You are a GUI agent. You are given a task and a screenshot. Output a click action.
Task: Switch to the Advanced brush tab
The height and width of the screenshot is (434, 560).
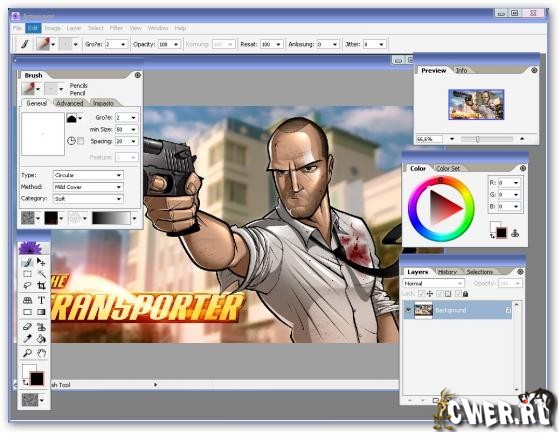(x=70, y=103)
